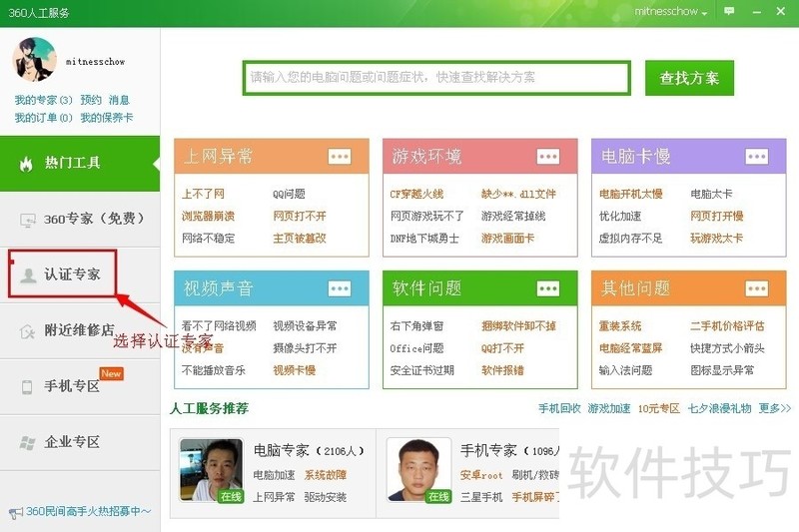The height and width of the screenshot is (532, 799).
Task: Open the feedback message icon in title bar
Action: 729,11
